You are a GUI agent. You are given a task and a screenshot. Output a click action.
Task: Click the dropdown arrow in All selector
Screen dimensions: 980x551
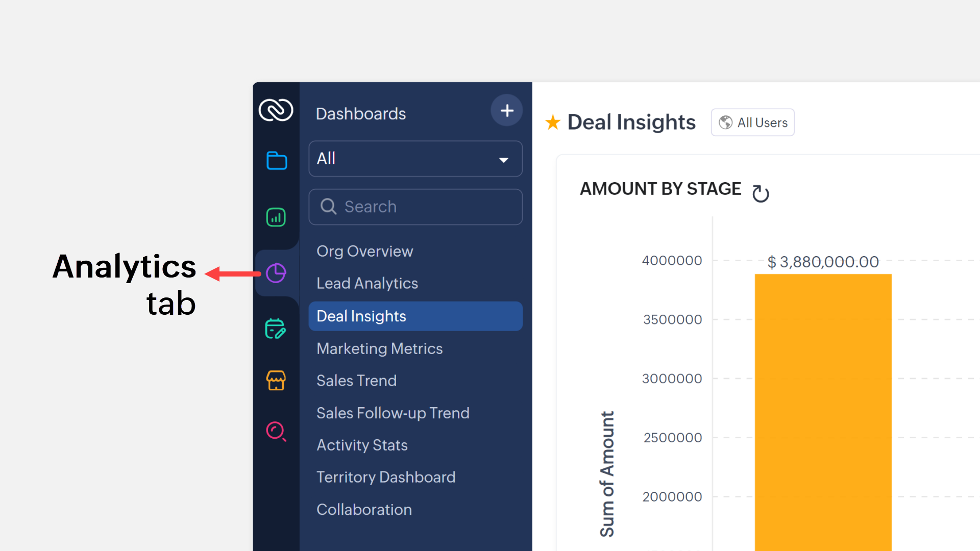click(504, 160)
